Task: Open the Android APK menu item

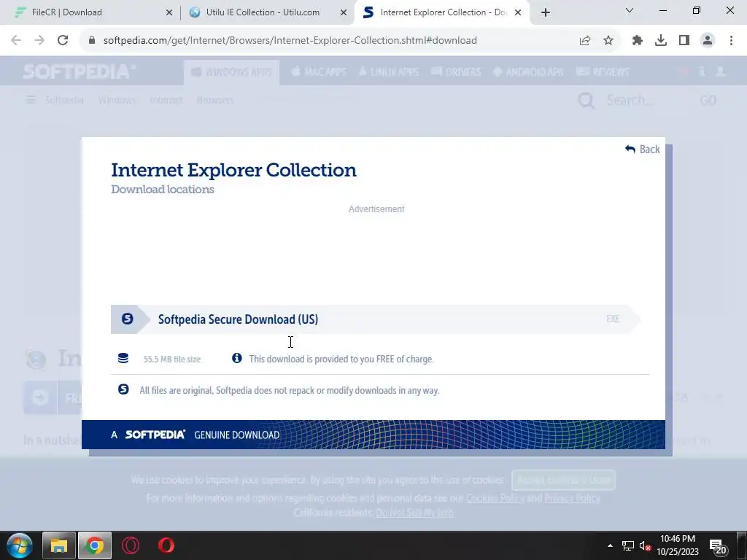Action: click(528, 72)
